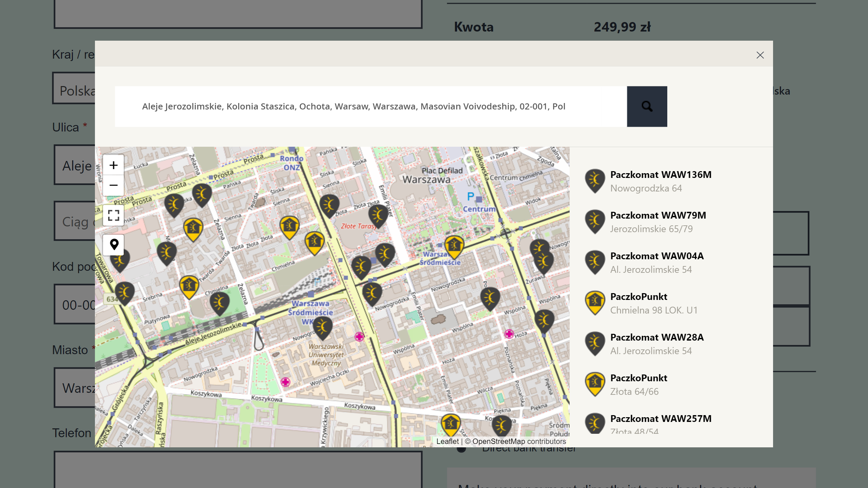The width and height of the screenshot is (868, 488).
Task: Click yellow PaczkoPunkt marker beside Twarda, above Chmielna
Action: 189,287
